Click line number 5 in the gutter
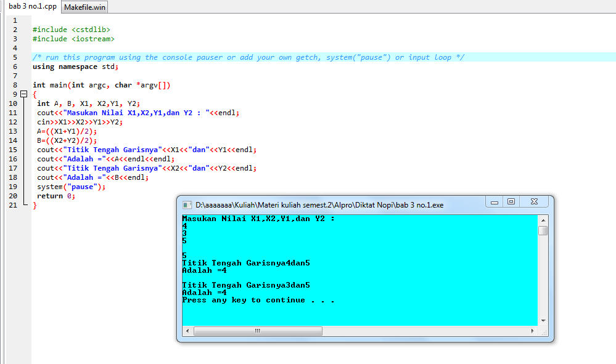 coord(15,57)
